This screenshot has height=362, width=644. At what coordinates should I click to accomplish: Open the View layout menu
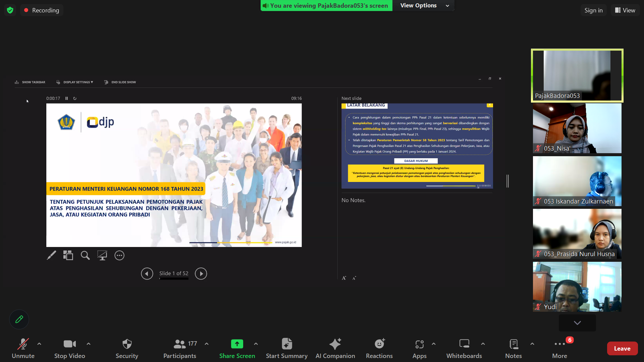tap(625, 10)
